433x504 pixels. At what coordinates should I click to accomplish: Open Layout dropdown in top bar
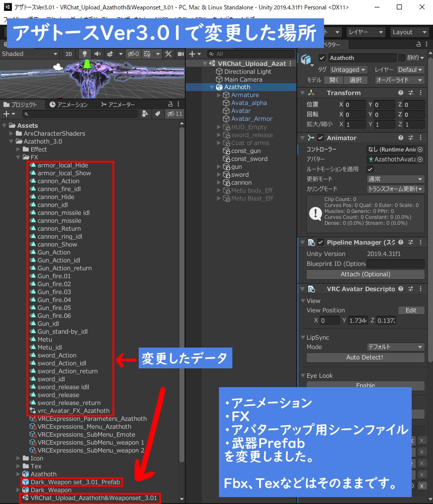[x=410, y=32]
